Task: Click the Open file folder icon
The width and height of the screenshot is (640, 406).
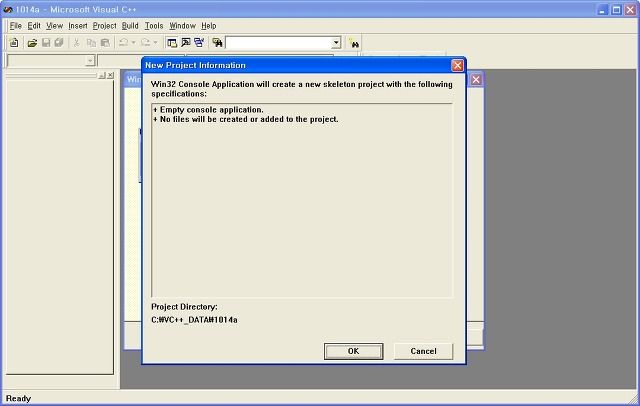Action: click(x=32, y=42)
